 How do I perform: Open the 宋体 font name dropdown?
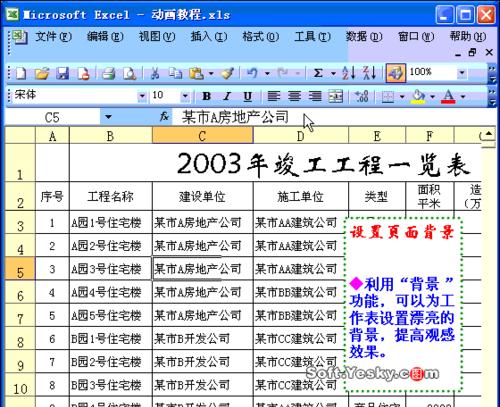pyautogui.click(x=142, y=96)
